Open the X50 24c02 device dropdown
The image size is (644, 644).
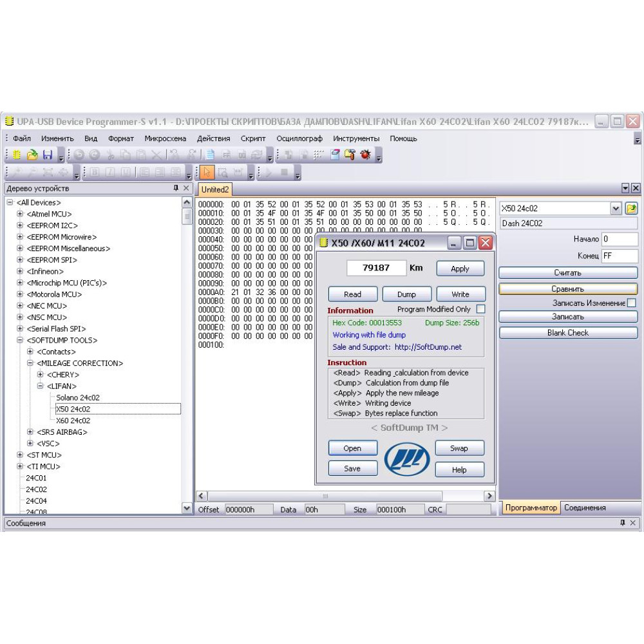(x=616, y=208)
